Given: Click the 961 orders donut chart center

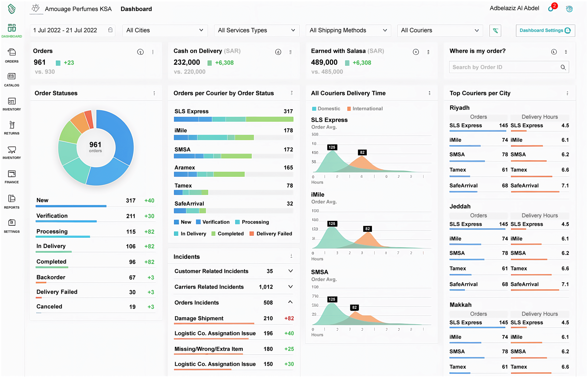Looking at the screenshot, I should click(95, 147).
